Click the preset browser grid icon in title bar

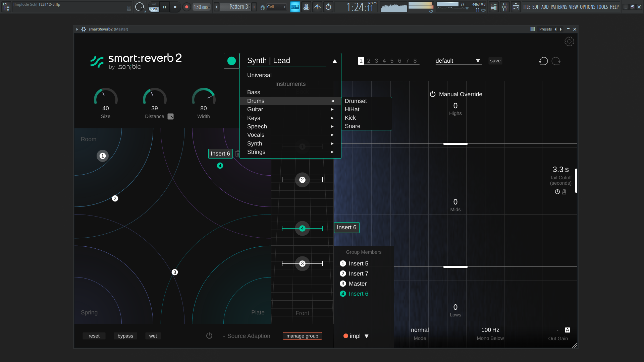533,29
